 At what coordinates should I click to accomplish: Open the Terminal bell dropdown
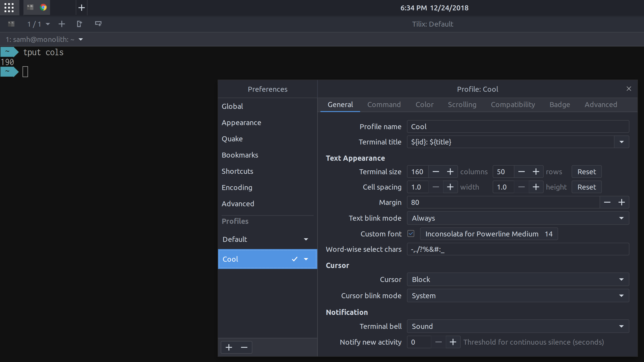(x=517, y=326)
